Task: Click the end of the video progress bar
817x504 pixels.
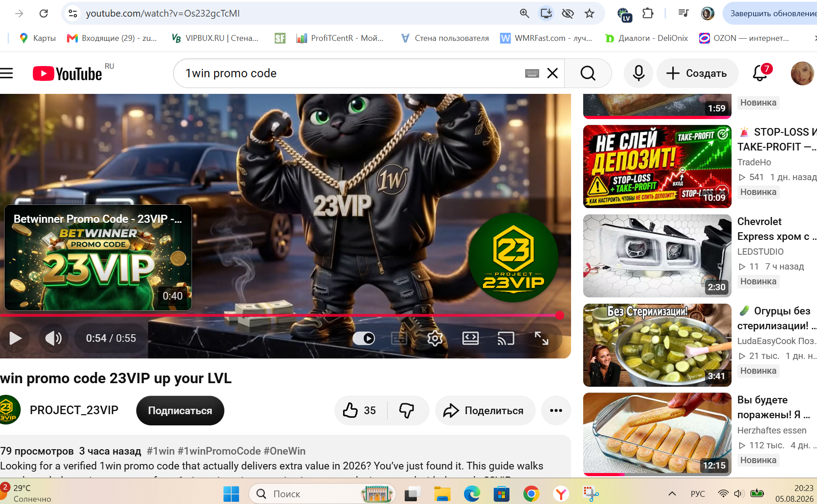Action: (x=559, y=315)
